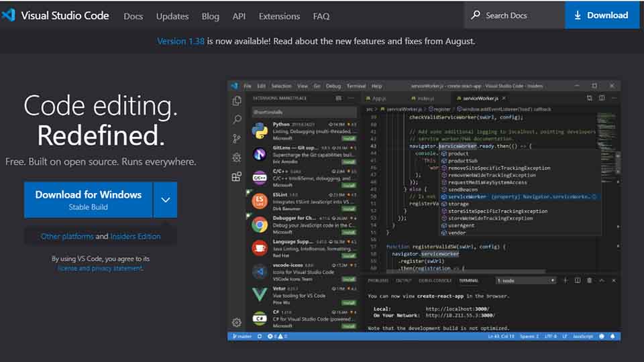This screenshot has height=362, width=644.
Task: Close the serviceWorker.js editor tab
Action: click(x=504, y=98)
